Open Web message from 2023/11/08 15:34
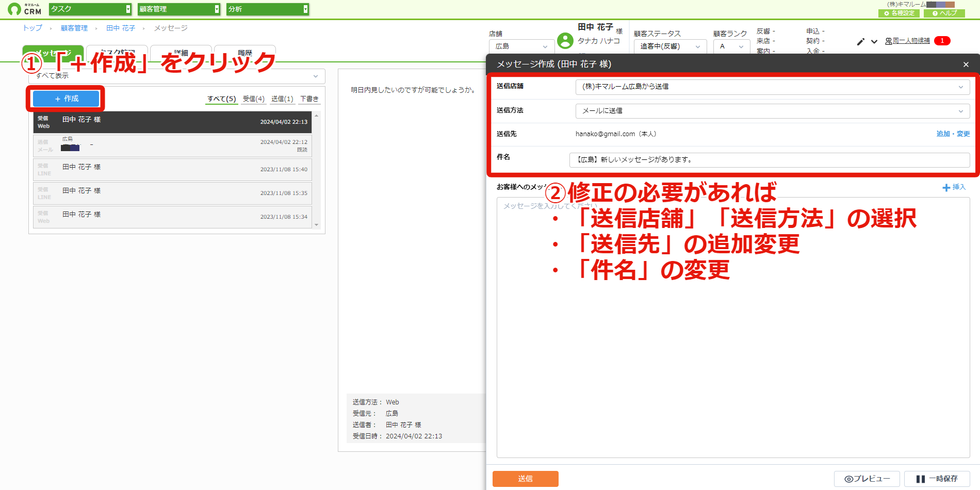This screenshot has height=490, width=980. (173, 217)
